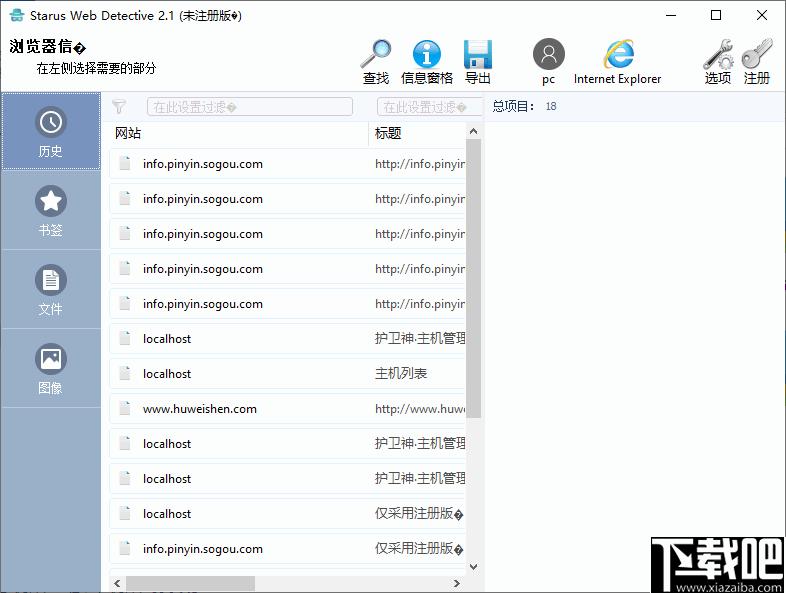
Task: Select last visible info.pinyin.sogou.com row
Action: point(287,548)
